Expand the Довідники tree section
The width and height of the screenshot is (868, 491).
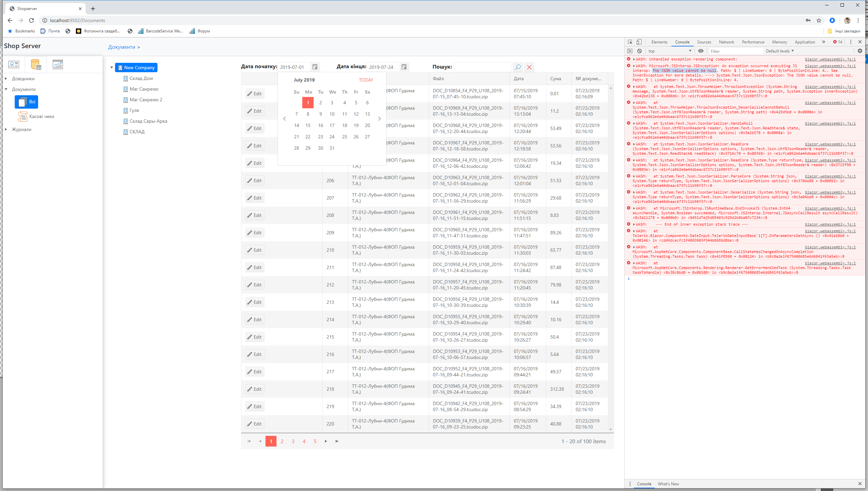click(x=6, y=79)
